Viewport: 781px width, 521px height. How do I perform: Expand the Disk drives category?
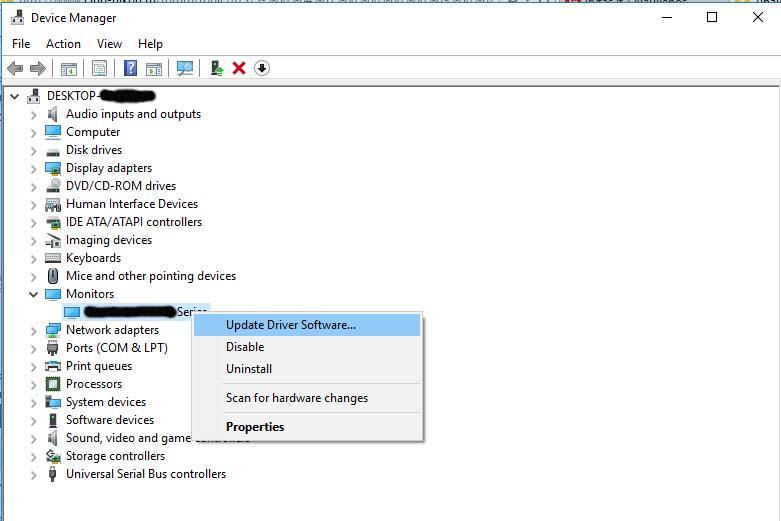point(33,151)
